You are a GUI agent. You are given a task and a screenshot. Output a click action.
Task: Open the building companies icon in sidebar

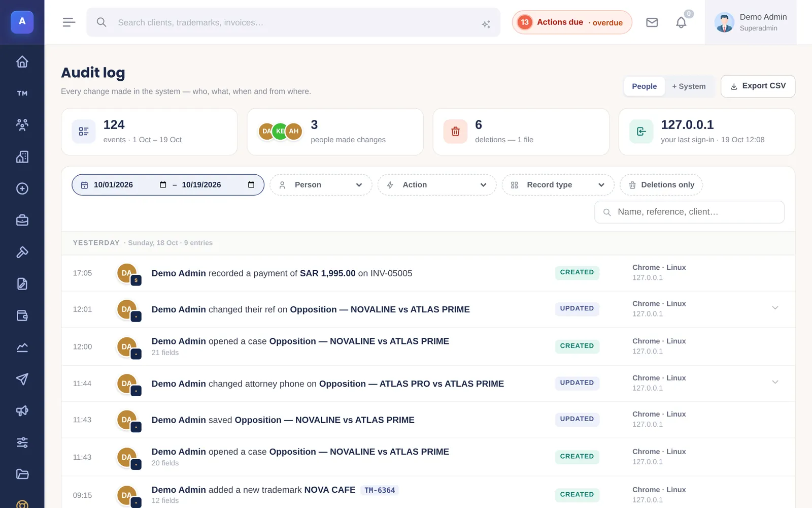point(22,157)
